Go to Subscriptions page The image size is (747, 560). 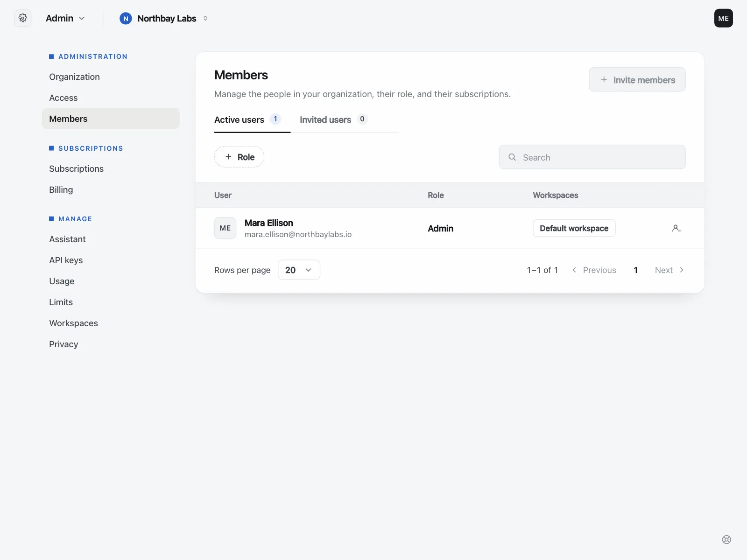[111, 168]
